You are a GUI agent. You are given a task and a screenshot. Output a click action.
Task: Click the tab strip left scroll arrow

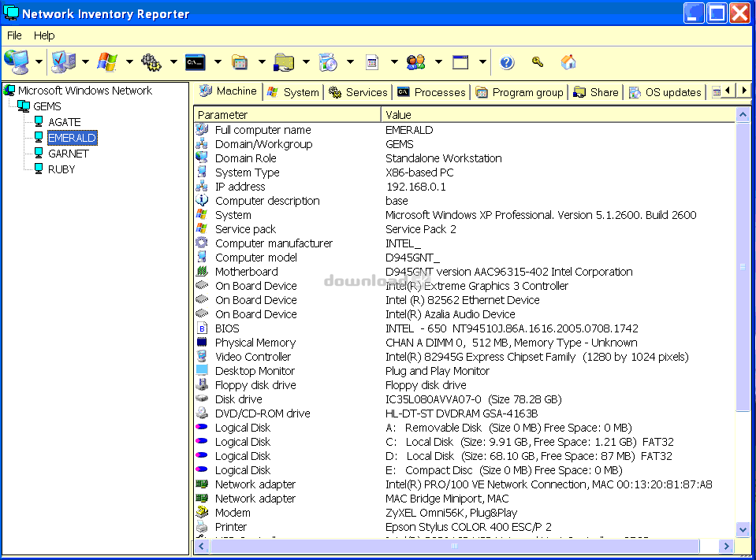(728, 91)
